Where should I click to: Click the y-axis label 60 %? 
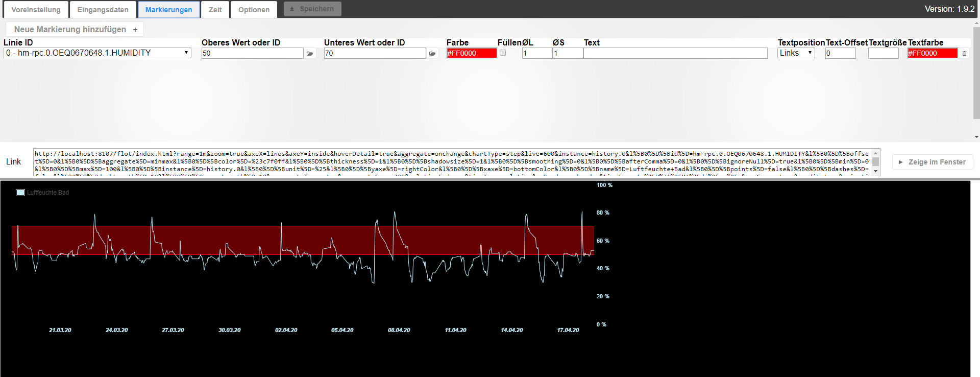click(603, 241)
